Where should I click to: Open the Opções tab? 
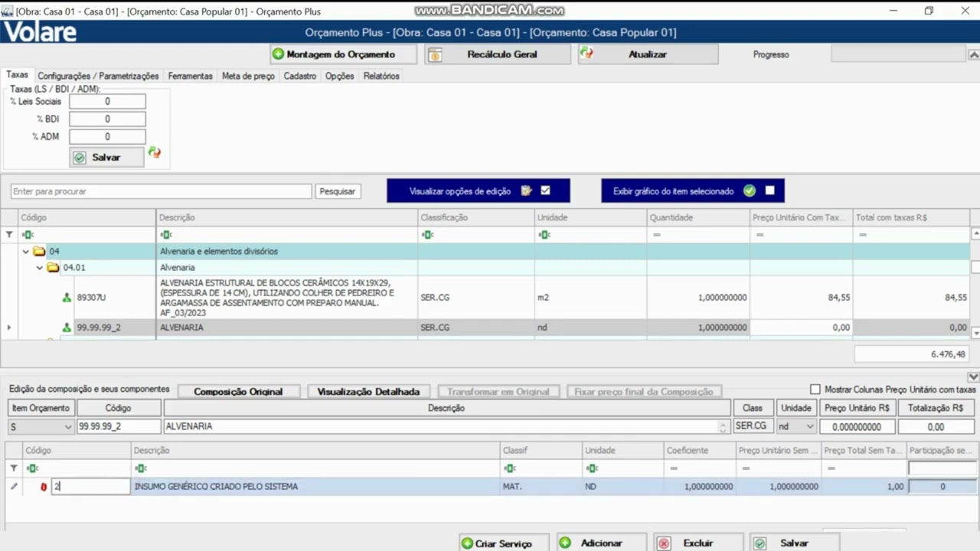[x=340, y=76]
